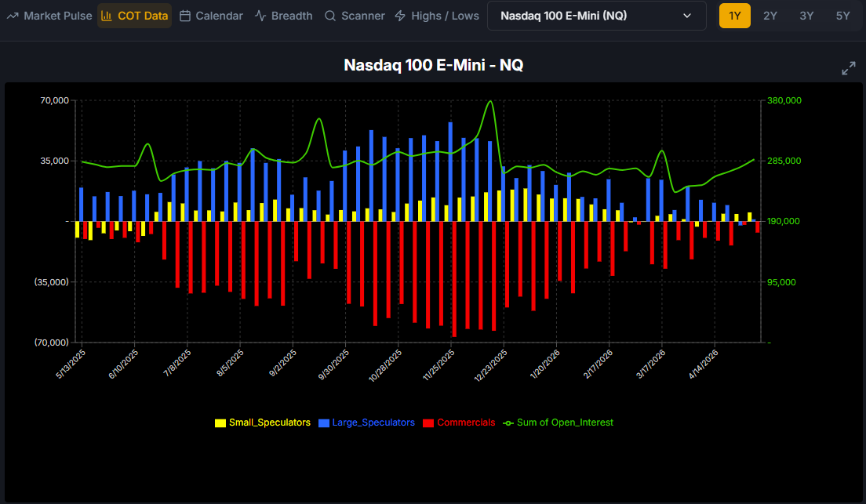Click the 1/20/2026 date axis label

[x=544, y=364]
